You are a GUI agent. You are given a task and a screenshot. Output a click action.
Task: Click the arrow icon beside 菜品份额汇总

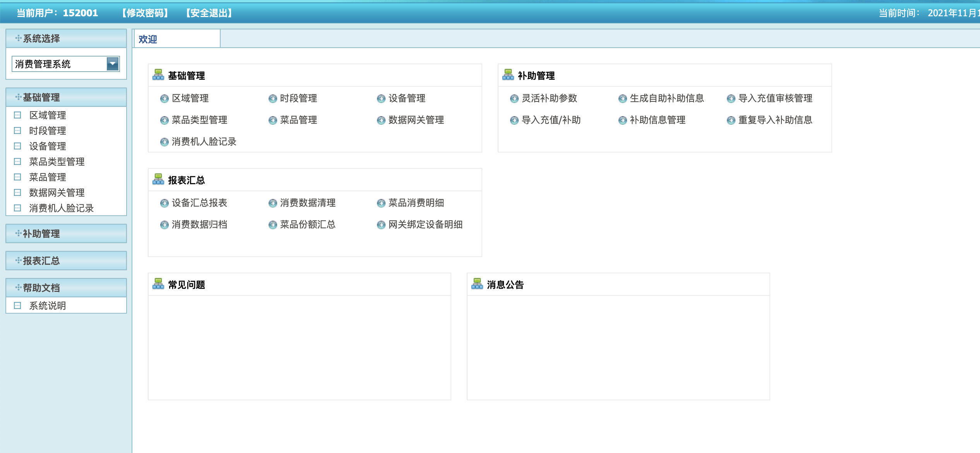click(272, 225)
